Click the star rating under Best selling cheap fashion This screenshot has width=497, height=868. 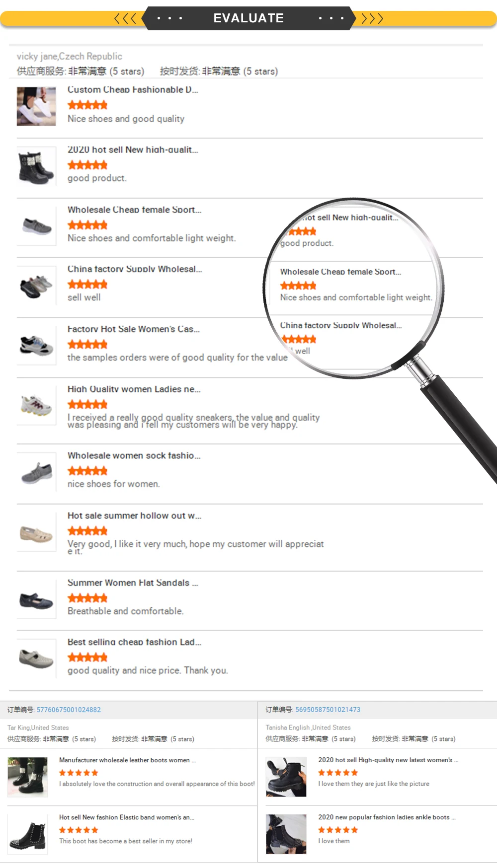coord(87,657)
